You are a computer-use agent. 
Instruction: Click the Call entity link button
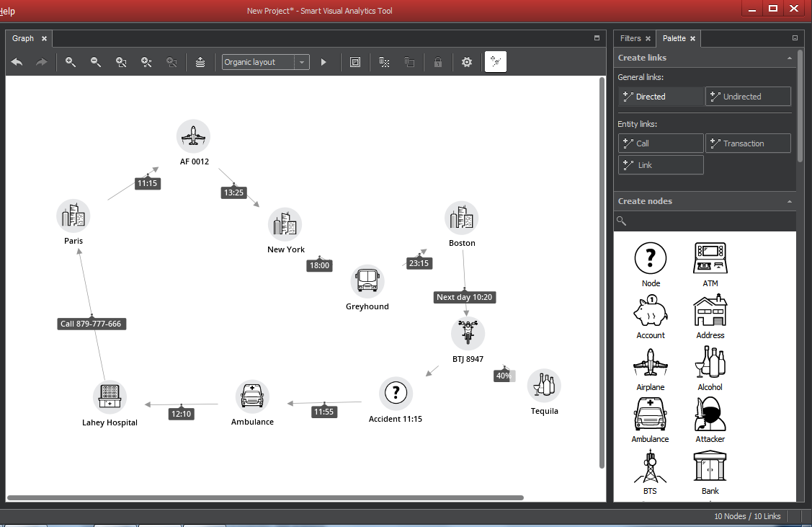coord(661,143)
